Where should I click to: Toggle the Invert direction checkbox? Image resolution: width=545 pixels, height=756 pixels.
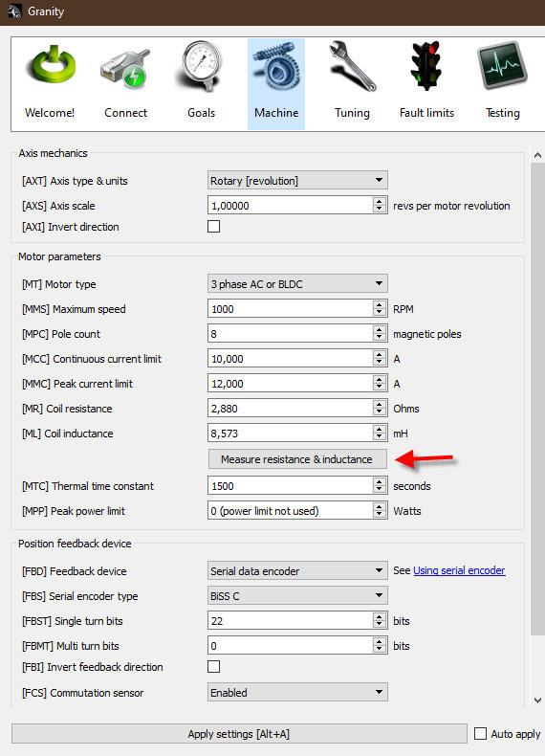(213, 226)
